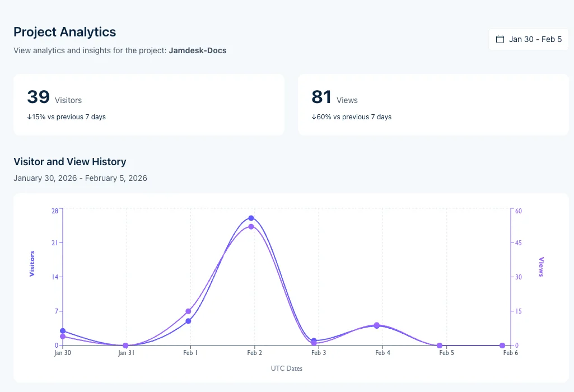Click the 60 mark on the Views axis
Viewport: 574px width, 392px height.
click(517, 211)
